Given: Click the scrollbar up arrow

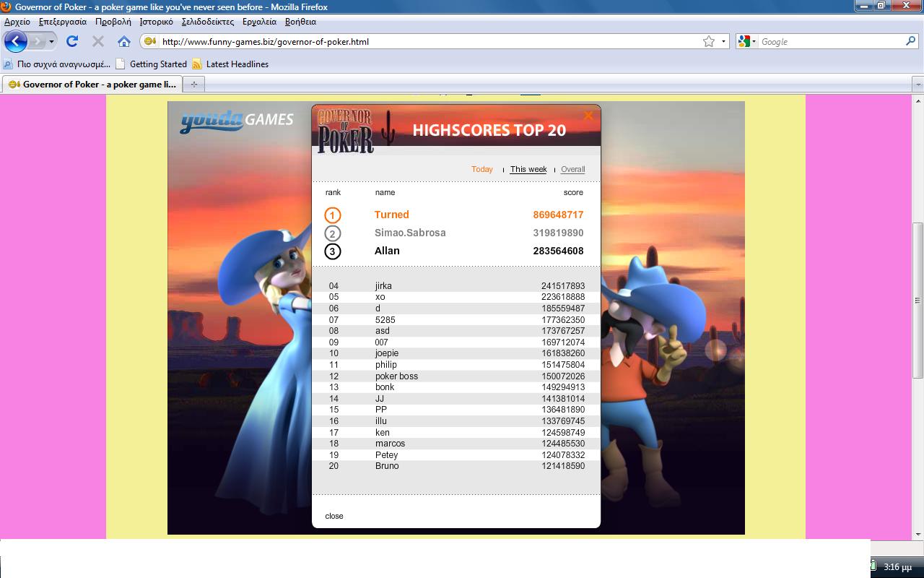Looking at the screenshot, I should click(918, 100).
